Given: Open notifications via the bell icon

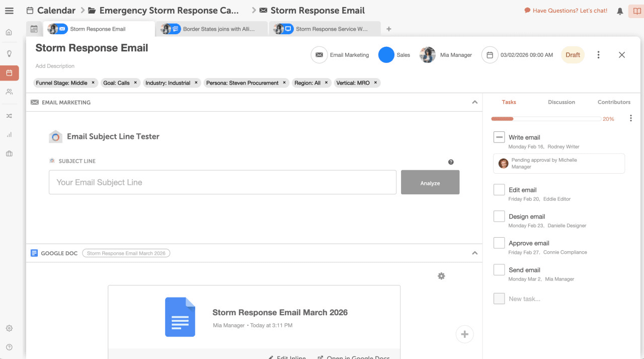Looking at the screenshot, I should [x=620, y=11].
